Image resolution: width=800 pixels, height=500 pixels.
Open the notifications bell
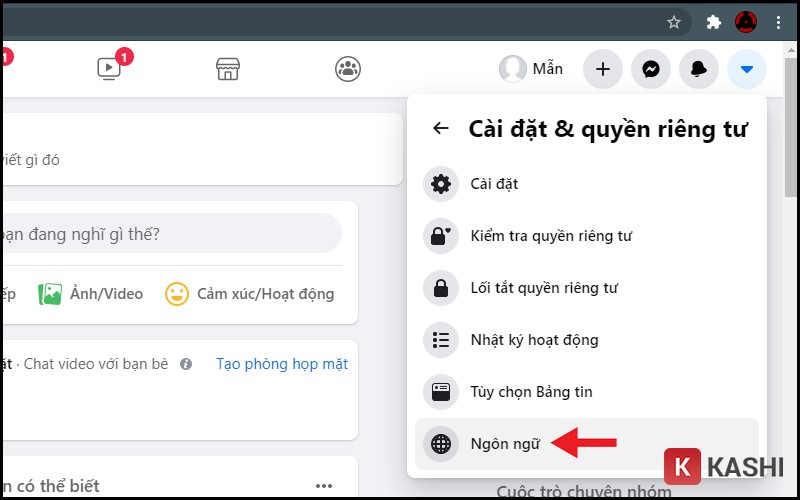pos(699,69)
